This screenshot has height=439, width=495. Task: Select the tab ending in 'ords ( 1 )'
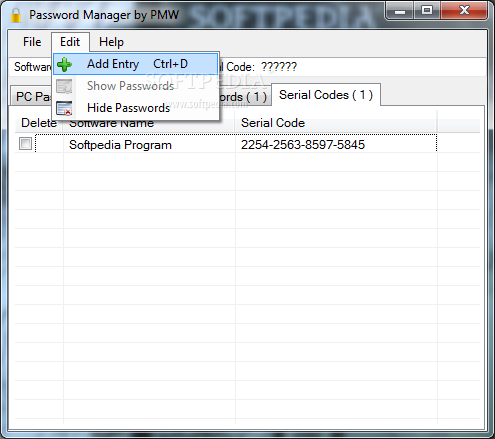click(245, 97)
